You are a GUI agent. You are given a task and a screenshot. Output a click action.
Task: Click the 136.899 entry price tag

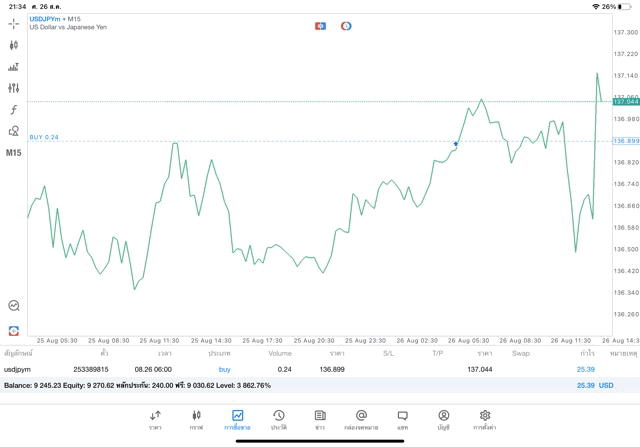[x=626, y=141]
